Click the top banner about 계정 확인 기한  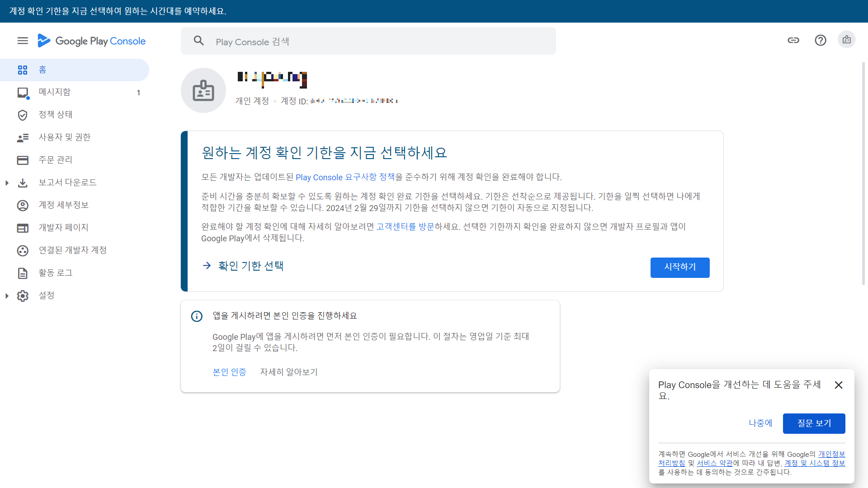coord(434,11)
